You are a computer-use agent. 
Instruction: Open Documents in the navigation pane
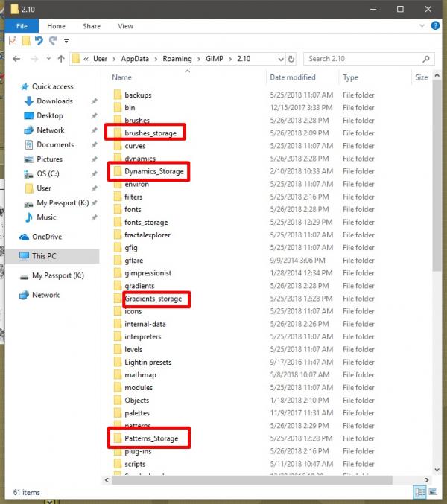(x=55, y=144)
